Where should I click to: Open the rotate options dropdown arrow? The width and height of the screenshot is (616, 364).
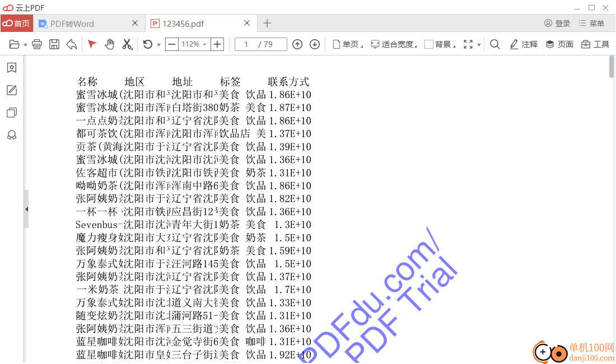pyautogui.click(x=158, y=45)
